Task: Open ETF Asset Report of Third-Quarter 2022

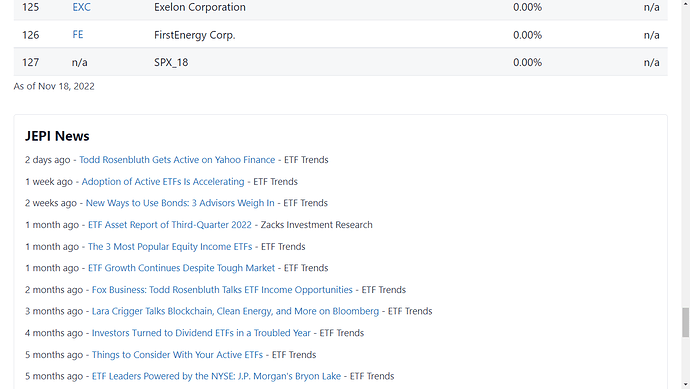Action: pos(169,224)
